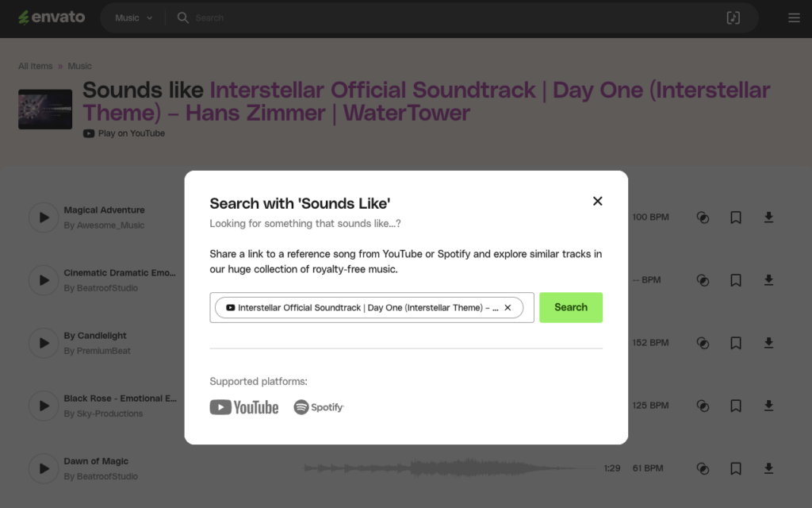
Task: Find similar tracks for Magical Adventure
Action: 703,217
